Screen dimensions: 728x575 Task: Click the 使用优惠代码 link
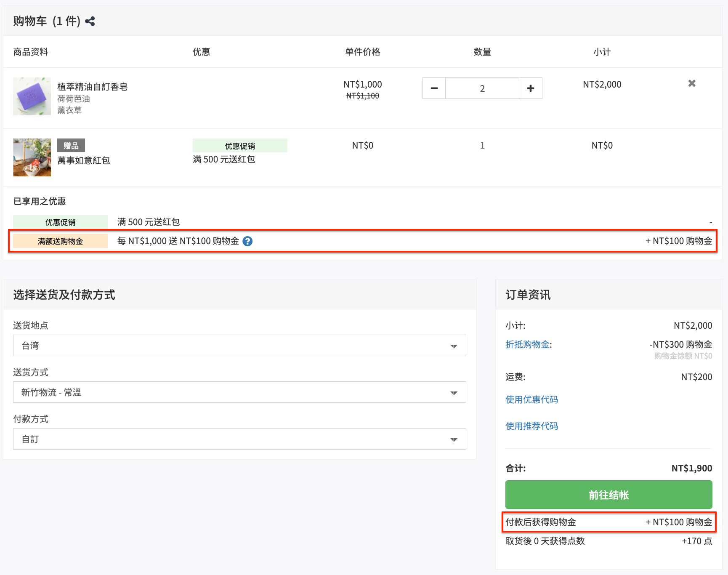coord(532,399)
